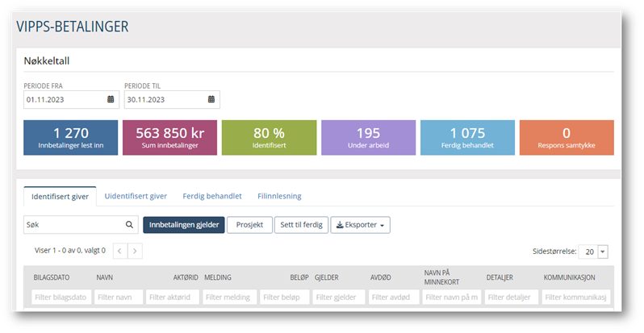Sort by BELØP column header
644x333 pixels.
tap(299, 277)
